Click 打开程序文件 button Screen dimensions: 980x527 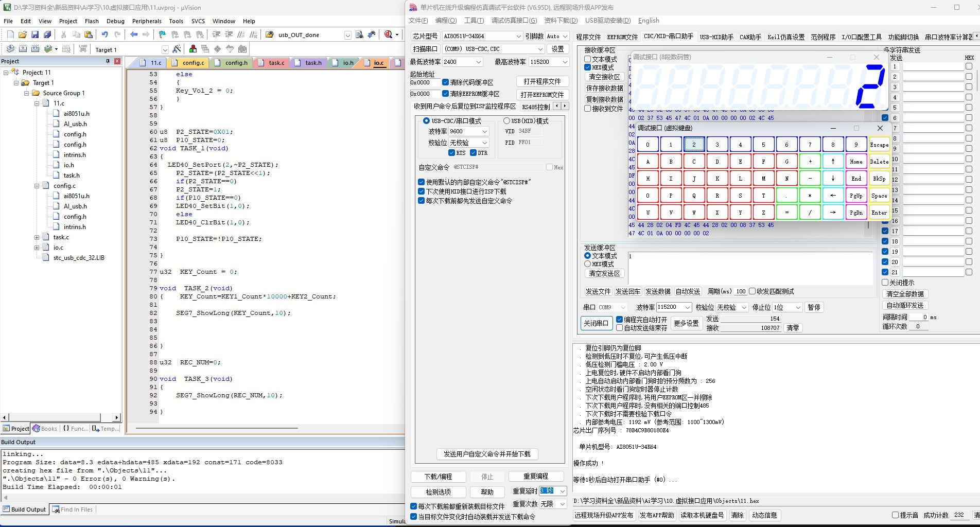pyautogui.click(x=542, y=81)
